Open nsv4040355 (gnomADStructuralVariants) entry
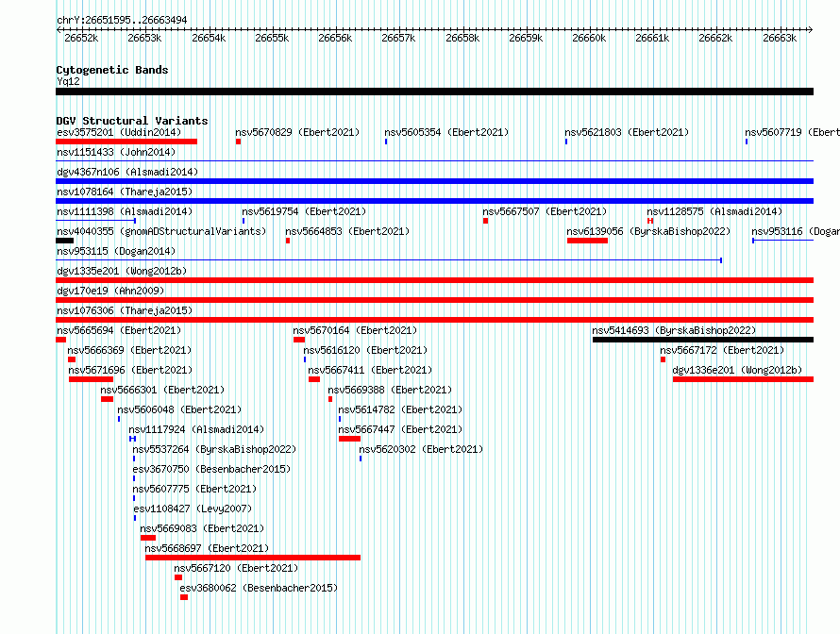 (x=161, y=231)
